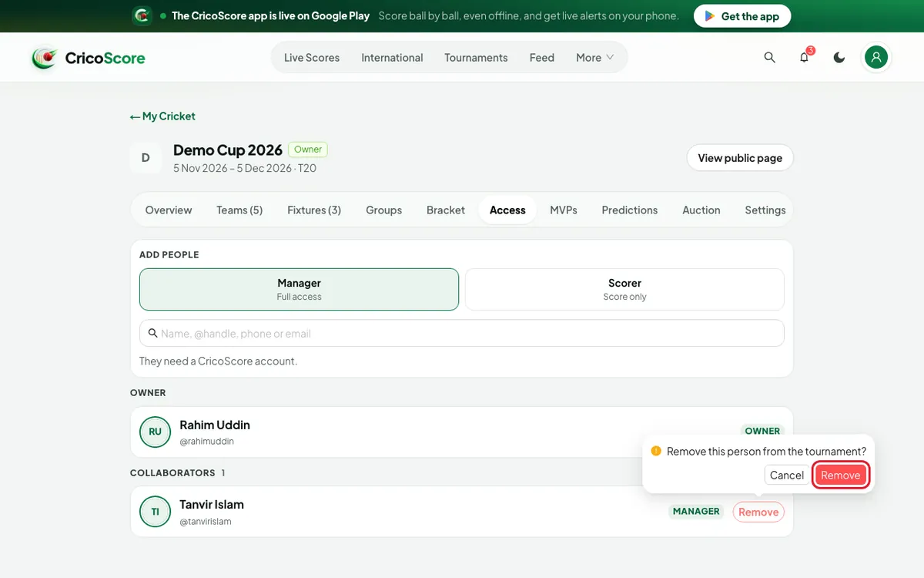
Task: Click Tanvir Islam's TI avatar
Action: click(155, 512)
